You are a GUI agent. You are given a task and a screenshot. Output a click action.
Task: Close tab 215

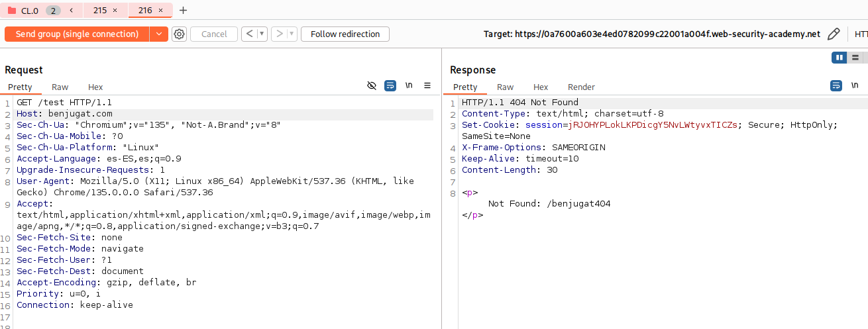(x=115, y=11)
